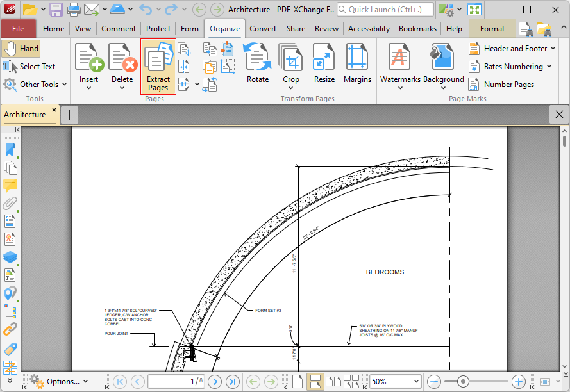570x392 pixels.
Task: Click the blue page icon with orange tabs
Action: pyautogui.click(x=228, y=49)
